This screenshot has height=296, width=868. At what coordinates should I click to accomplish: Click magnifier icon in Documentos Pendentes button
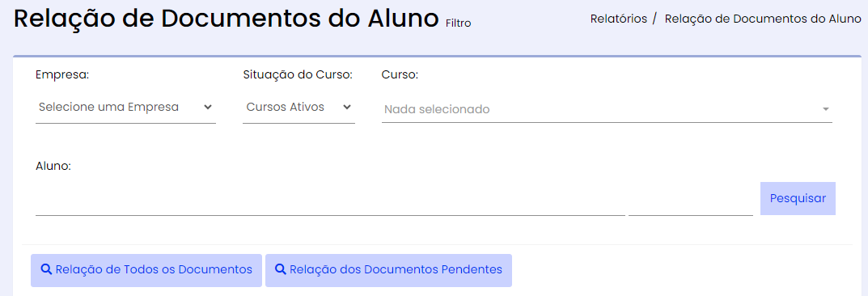(x=281, y=269)
